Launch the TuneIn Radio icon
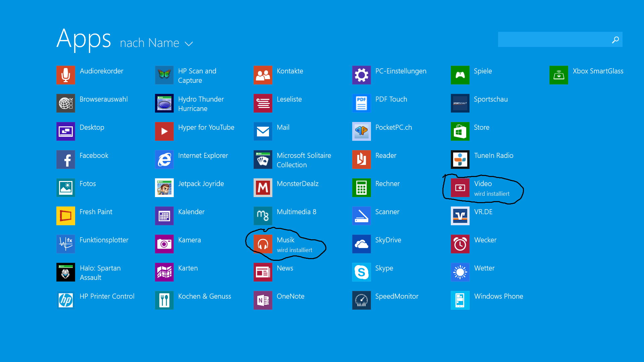Screen dimensions: 644x362 (x=460, y=160)
